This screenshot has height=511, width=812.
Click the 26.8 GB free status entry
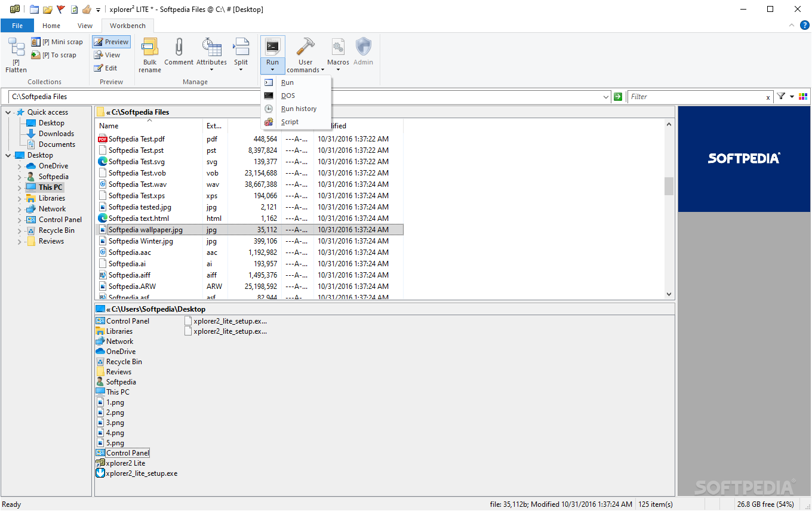(765, 504)
